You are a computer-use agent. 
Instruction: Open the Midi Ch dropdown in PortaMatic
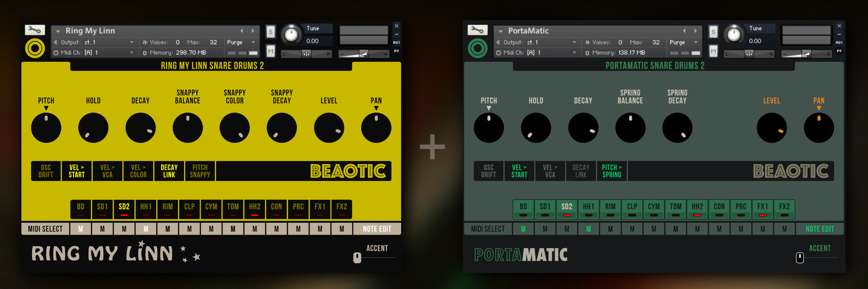click(x=536, y=53)
